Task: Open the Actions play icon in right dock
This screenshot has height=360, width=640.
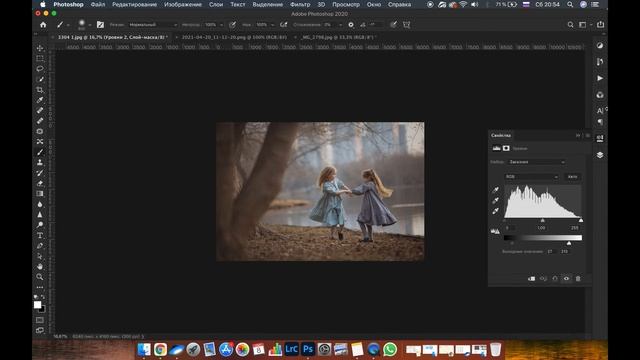Action: [600, 78]
